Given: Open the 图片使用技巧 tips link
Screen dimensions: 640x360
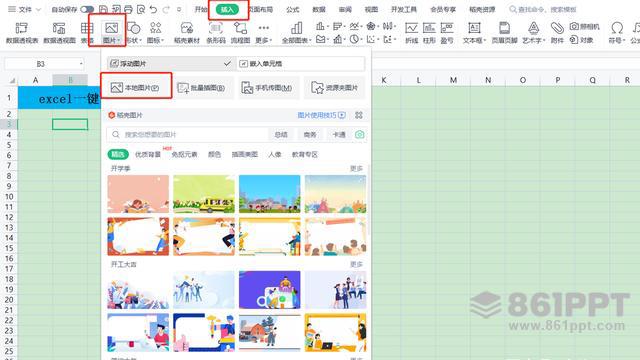Looking at the screenshot, I should [x=321, y=115].
